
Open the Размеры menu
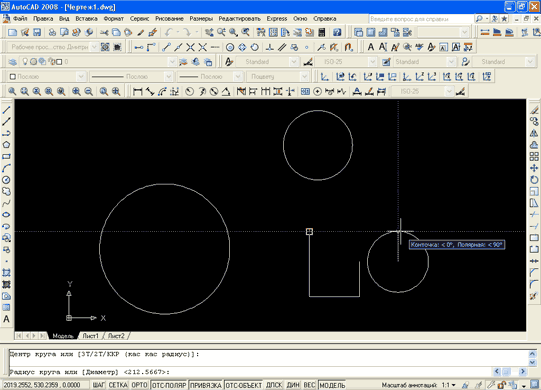(201, 19)
